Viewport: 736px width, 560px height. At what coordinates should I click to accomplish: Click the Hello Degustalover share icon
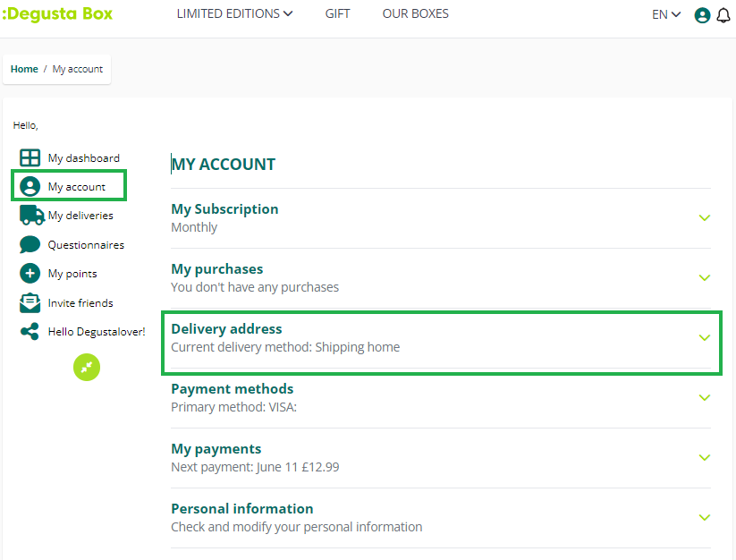pyautogui.click(x=30, y=332)
